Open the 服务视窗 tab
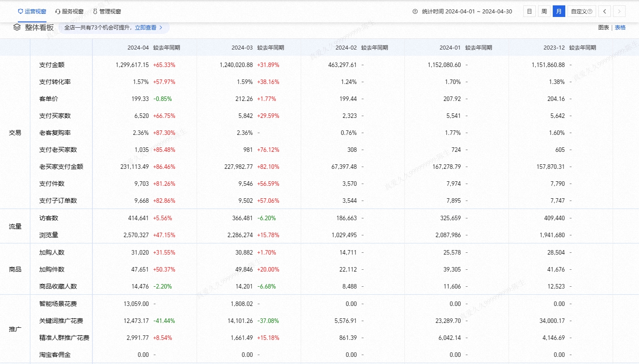The image size is (639, 364). pyautogui.click(x=72, y=12)
